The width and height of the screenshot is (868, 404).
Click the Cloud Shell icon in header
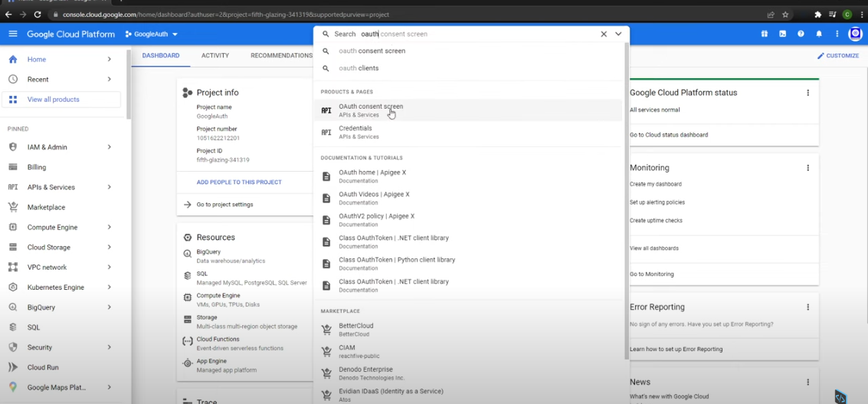coord(782,34)
